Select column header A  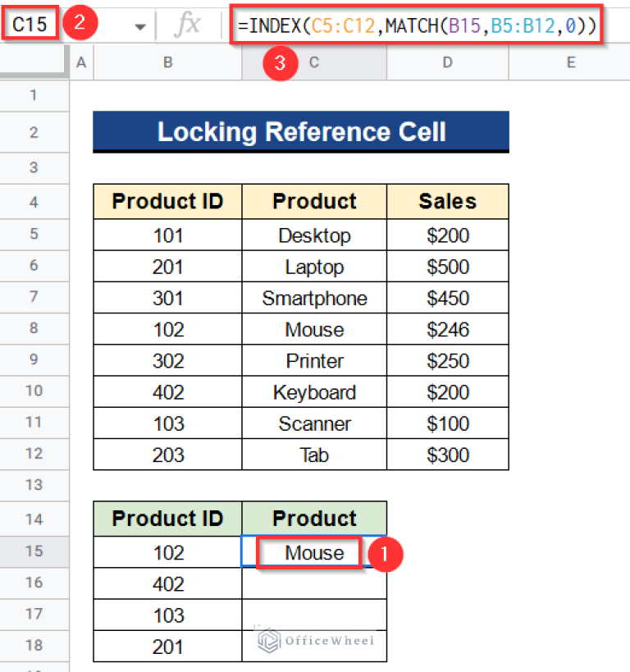(x=80, y=61)
